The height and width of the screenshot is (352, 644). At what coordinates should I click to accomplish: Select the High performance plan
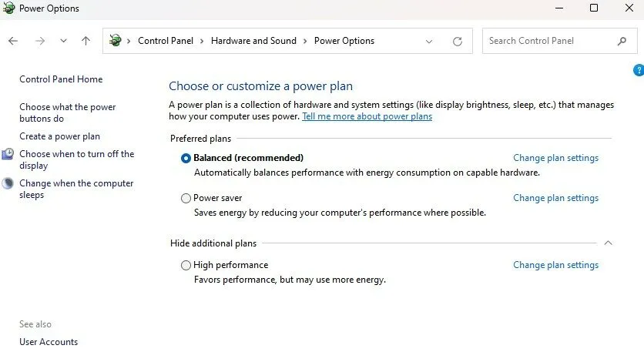186,265
